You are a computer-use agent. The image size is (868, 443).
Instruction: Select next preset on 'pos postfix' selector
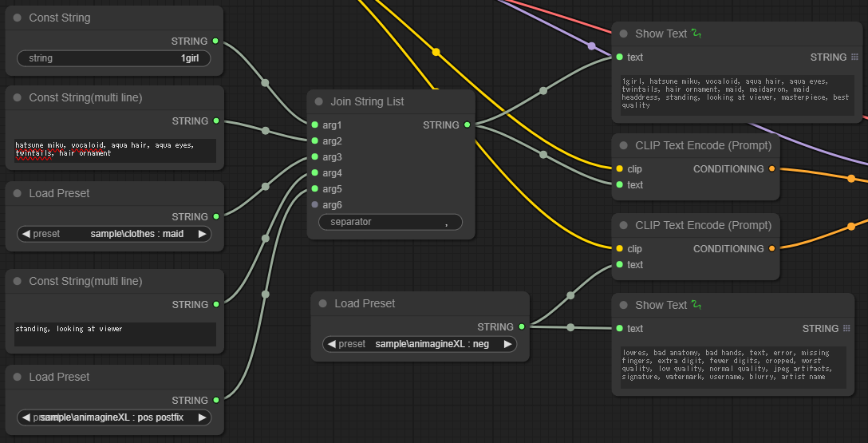[202, 417]
